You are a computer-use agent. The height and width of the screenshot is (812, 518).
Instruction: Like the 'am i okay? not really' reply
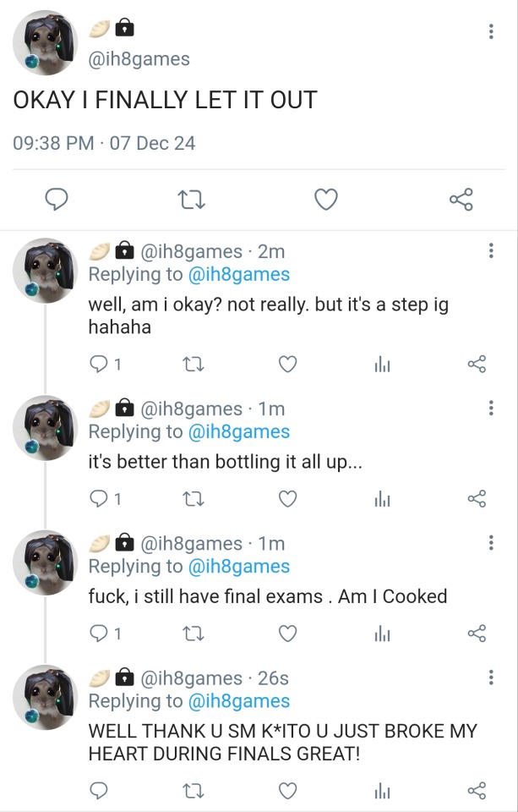pos(288,365)
